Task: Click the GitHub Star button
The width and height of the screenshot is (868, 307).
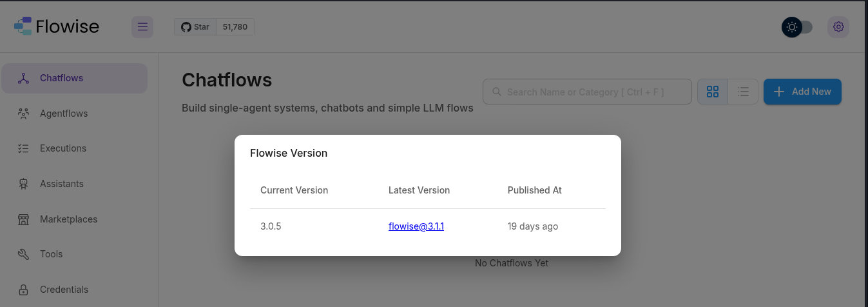Action: point(195,27)
